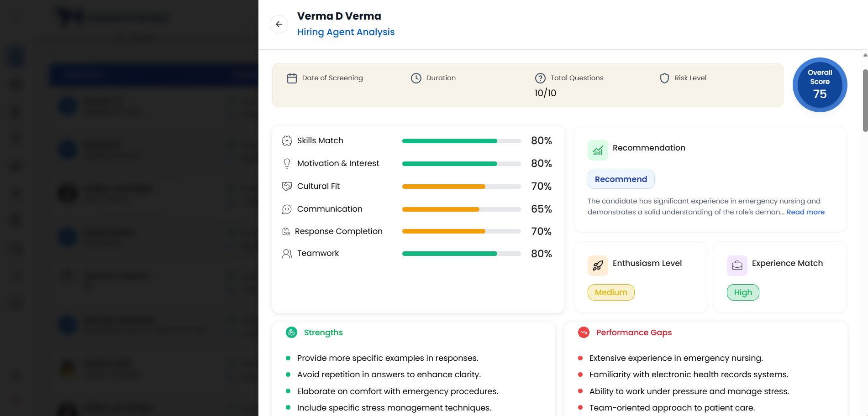The image size is (868, 416).
Task: Click the Cultural Fit handshake icon
Action: tap(287, 187)
